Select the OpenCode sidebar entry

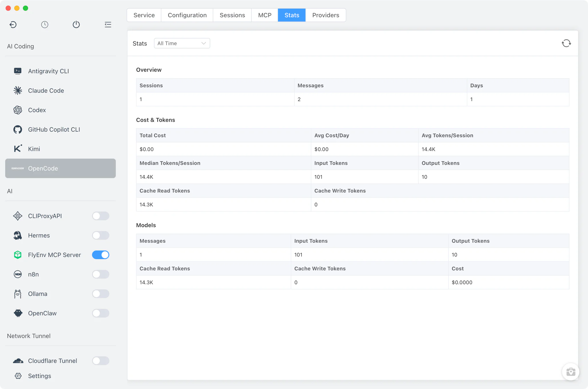point(60,168)
